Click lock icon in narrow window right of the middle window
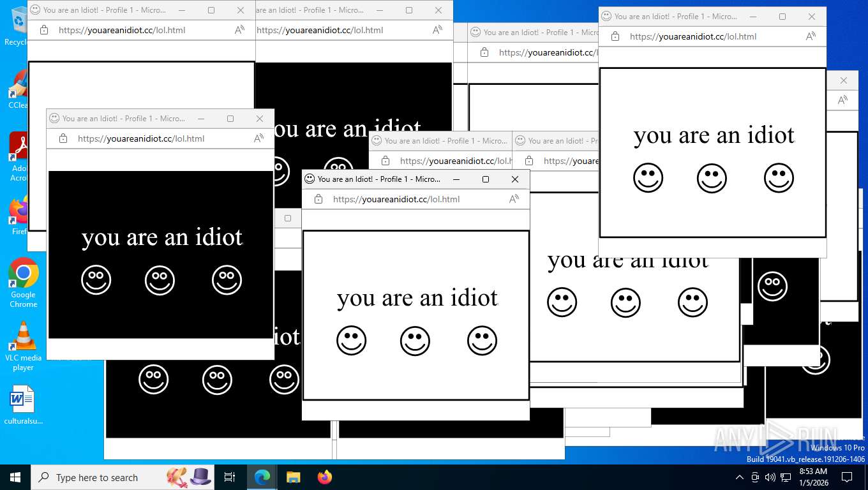Image resolution: width=868 pixels, height=490 pixels. click(x=529, y=161)
